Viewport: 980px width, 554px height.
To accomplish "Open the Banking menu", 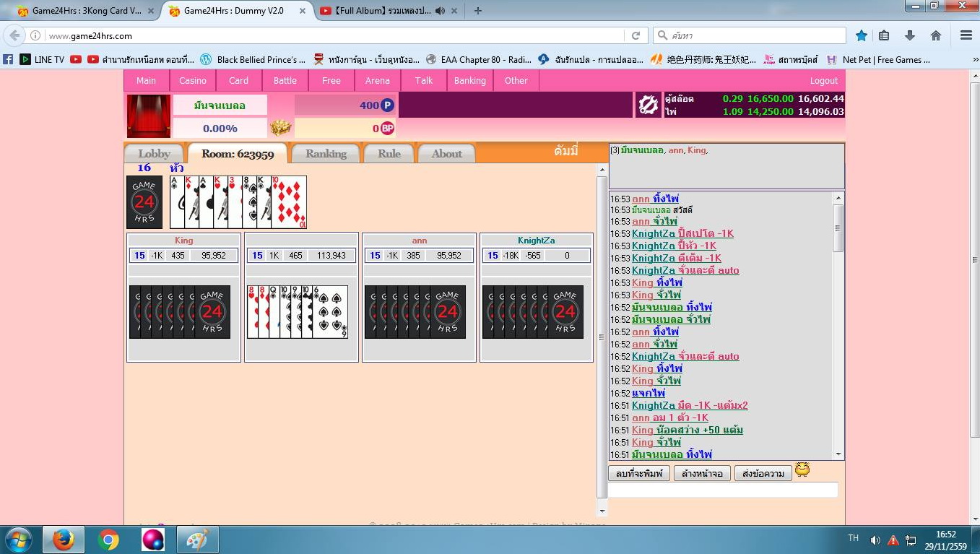I will click(470, 80).
